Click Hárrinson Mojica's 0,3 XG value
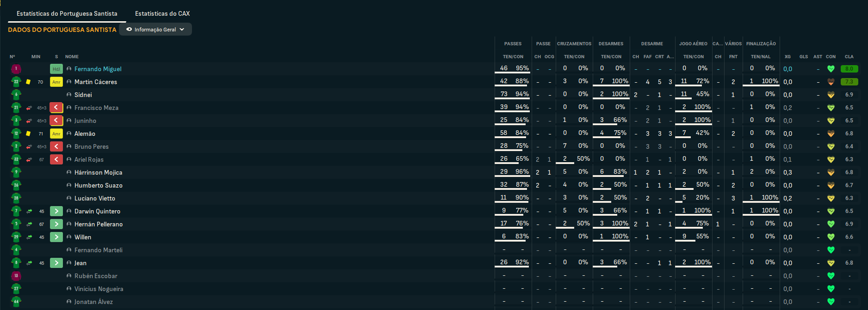 787,172
